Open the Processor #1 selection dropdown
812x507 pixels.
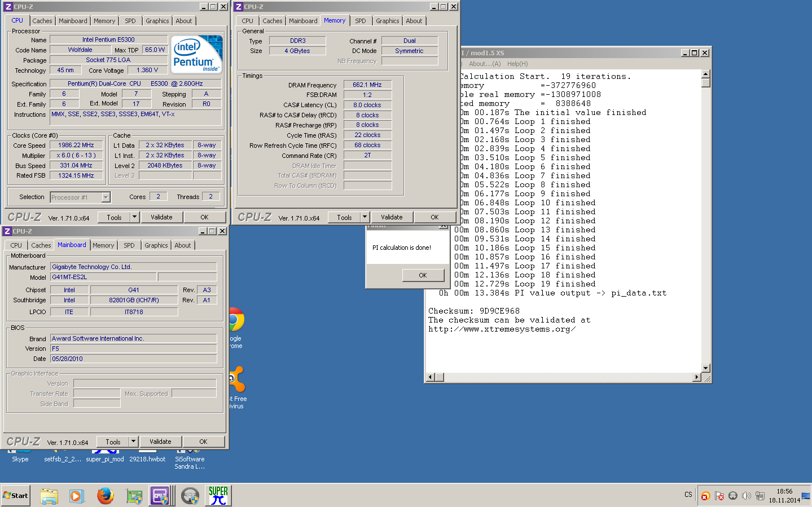[106, 197]
